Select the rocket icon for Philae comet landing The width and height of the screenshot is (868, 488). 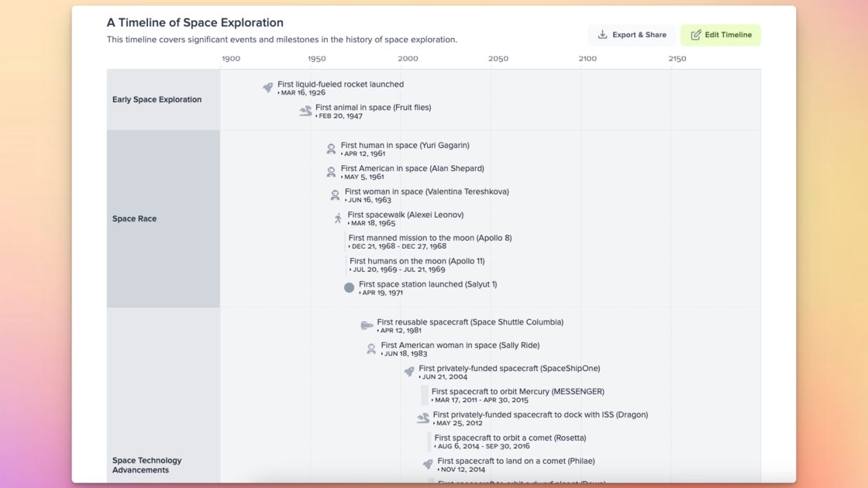pyautogui.click(x=427, y=464)
